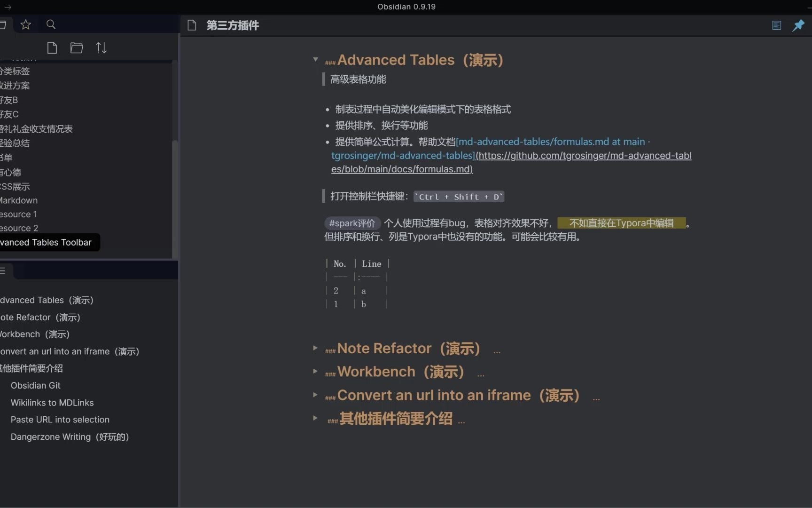Unpin the current note

coord(798,25)
